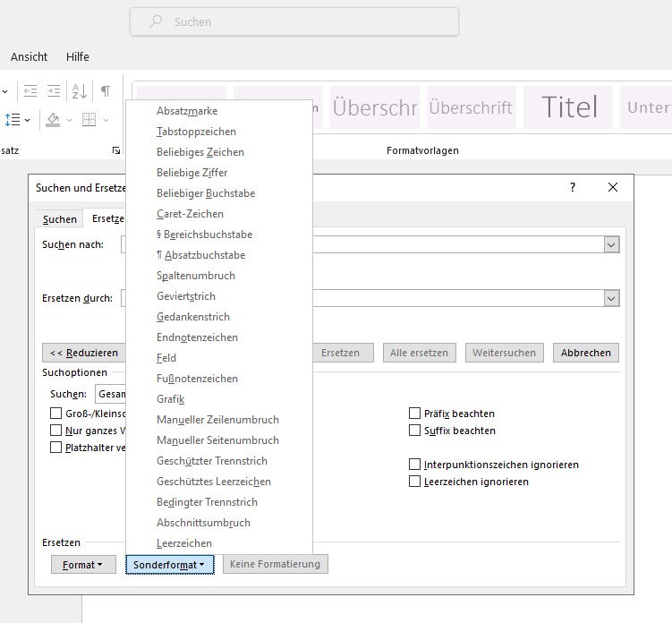
Task: Tick Interpunktionszeichen ignorieren
Action: point(414,465)
